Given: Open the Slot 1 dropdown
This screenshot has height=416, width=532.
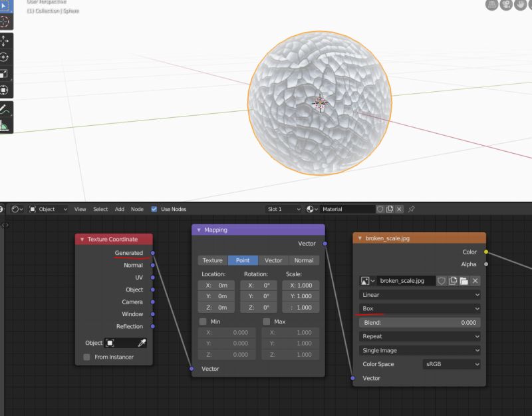Looking at the screenshot, I should [284, 209].
